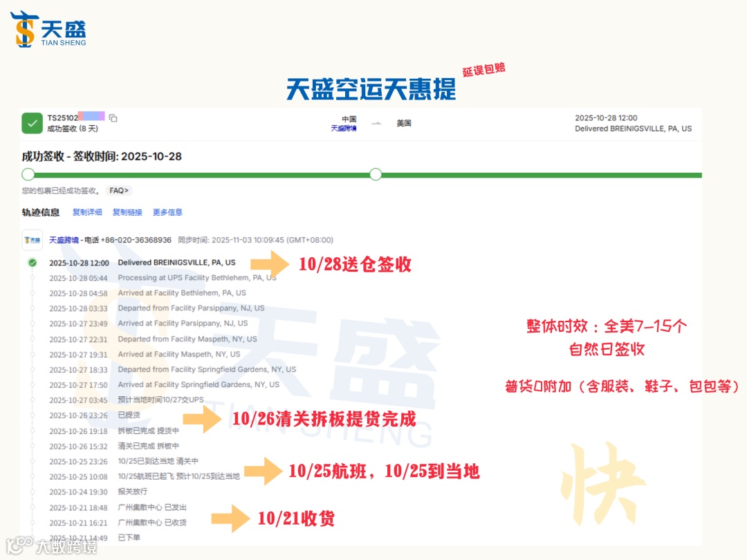This screenshot has width=747, height=560.
Task: Click 'Arrived at Facility Maspeth, NY, US' row
Action: (145, 354)
